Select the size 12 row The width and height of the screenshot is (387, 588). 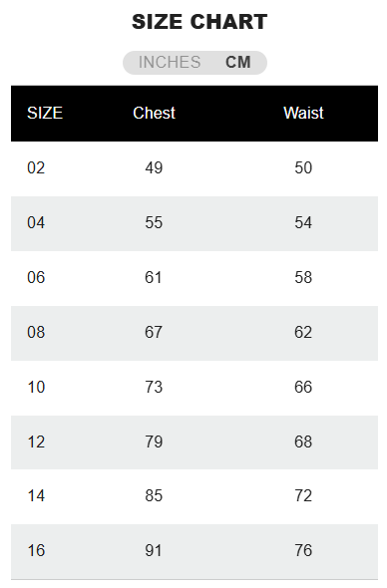pyautogui.click(x=194, y=442)
